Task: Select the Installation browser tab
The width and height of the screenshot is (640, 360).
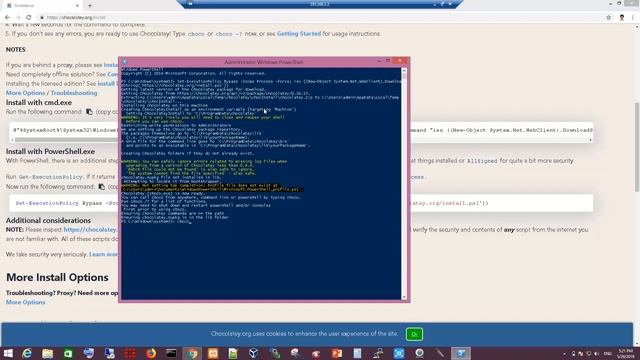Action: (42, 6)
